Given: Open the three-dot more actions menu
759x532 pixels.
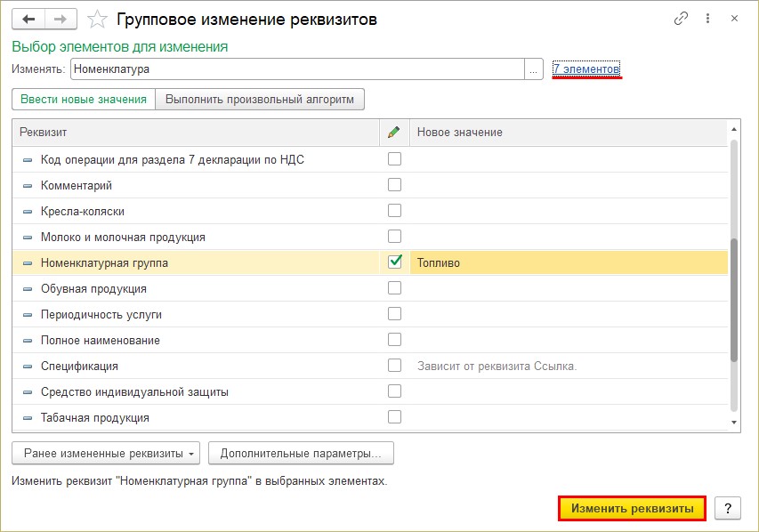Looking at the screenshot, I should [707, 18].
